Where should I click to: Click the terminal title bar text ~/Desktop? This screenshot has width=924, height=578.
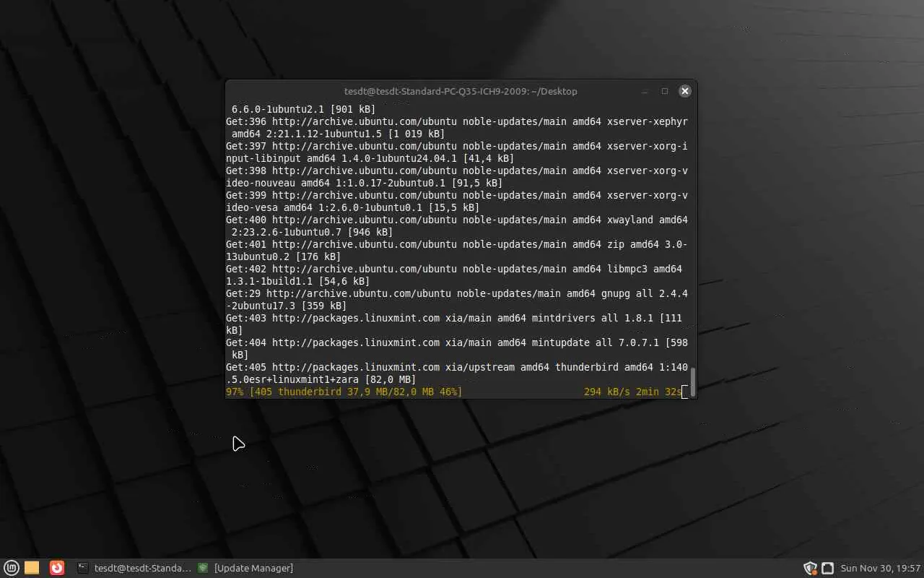tap(555, 91)
